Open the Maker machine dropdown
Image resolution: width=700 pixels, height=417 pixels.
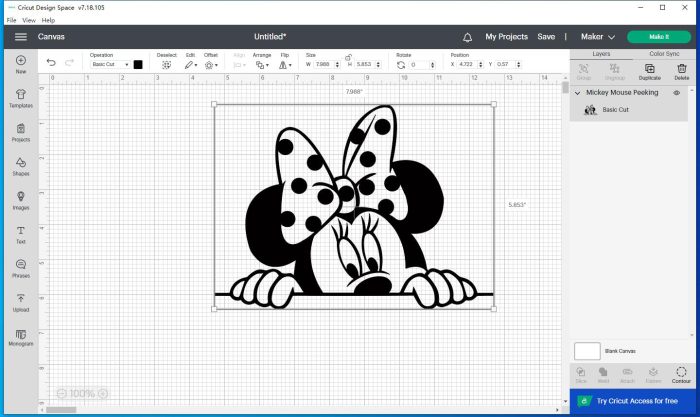598,37
